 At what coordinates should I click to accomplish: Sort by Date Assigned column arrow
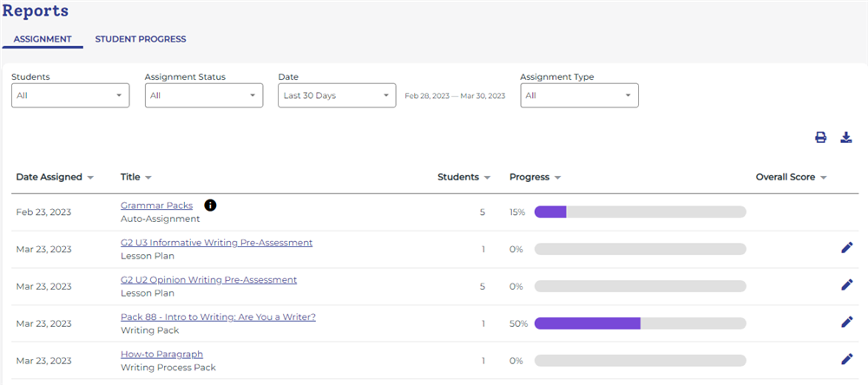click(x=90, y=177)
